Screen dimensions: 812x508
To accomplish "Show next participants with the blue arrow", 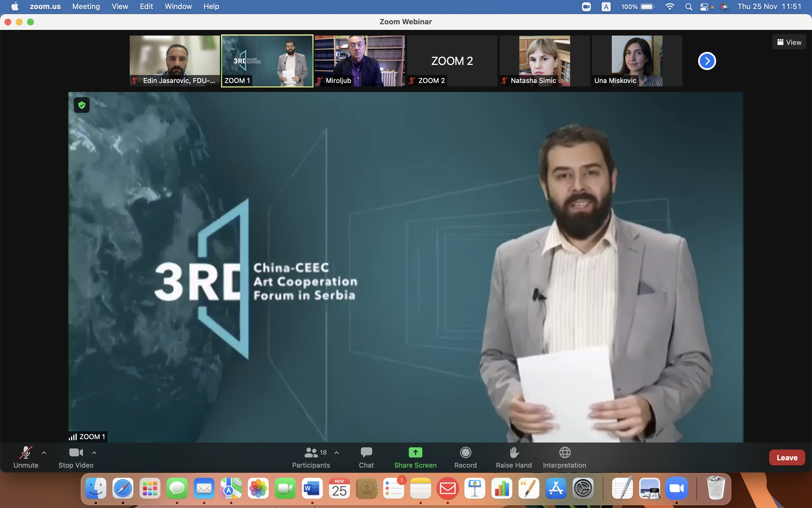I will [x=707, y=61].
